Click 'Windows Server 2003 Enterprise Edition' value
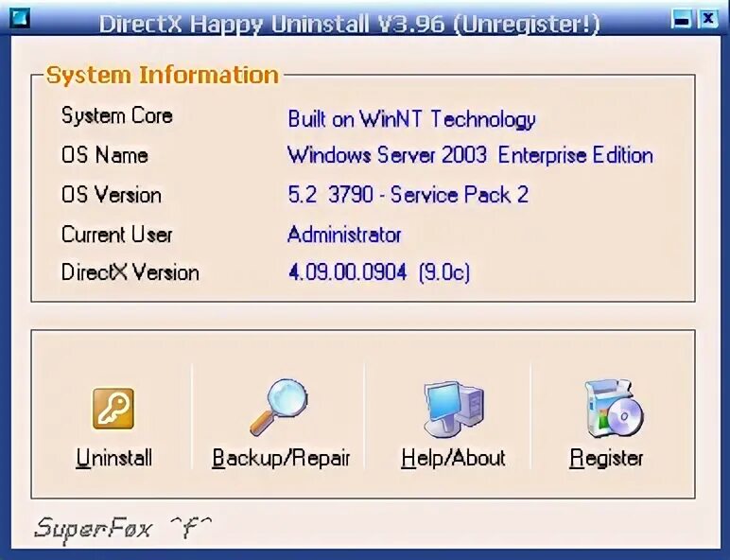Screen dimensions: 730x560 click(x=470, y=155)
